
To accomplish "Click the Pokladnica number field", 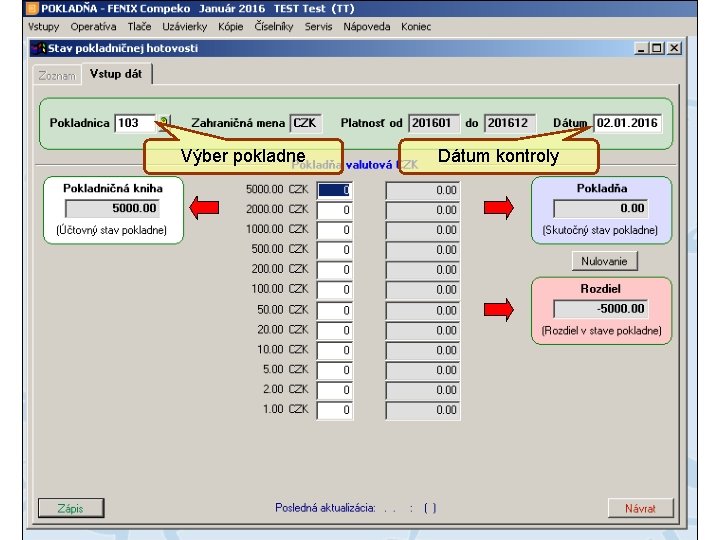I will [135, 123].
